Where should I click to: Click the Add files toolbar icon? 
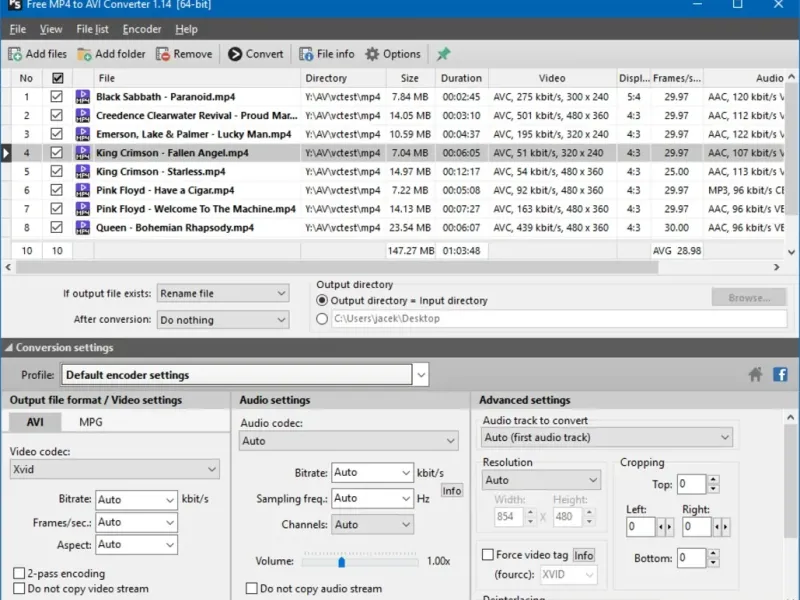(15, 54)
